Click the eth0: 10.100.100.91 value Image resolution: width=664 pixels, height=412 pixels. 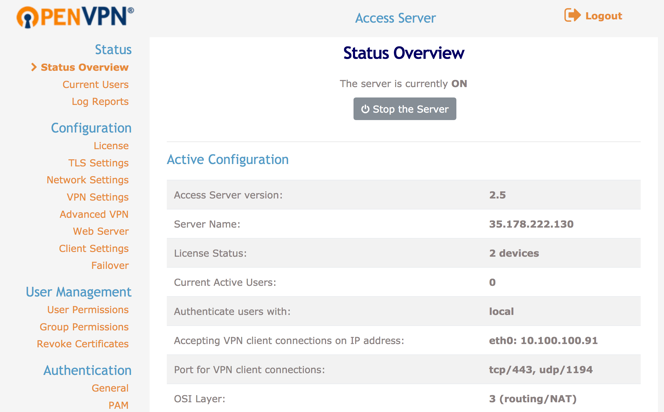543,341
